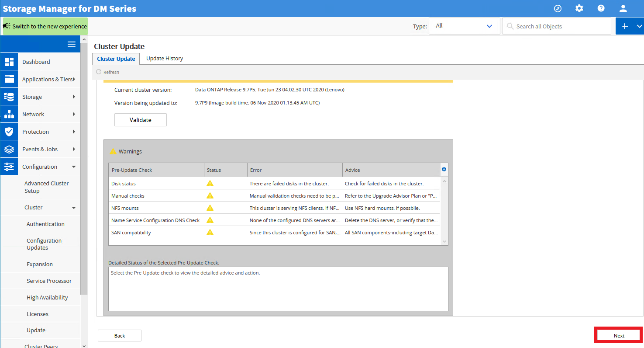
Task: Open the Expansion menu item
Action: coord(40,264)
